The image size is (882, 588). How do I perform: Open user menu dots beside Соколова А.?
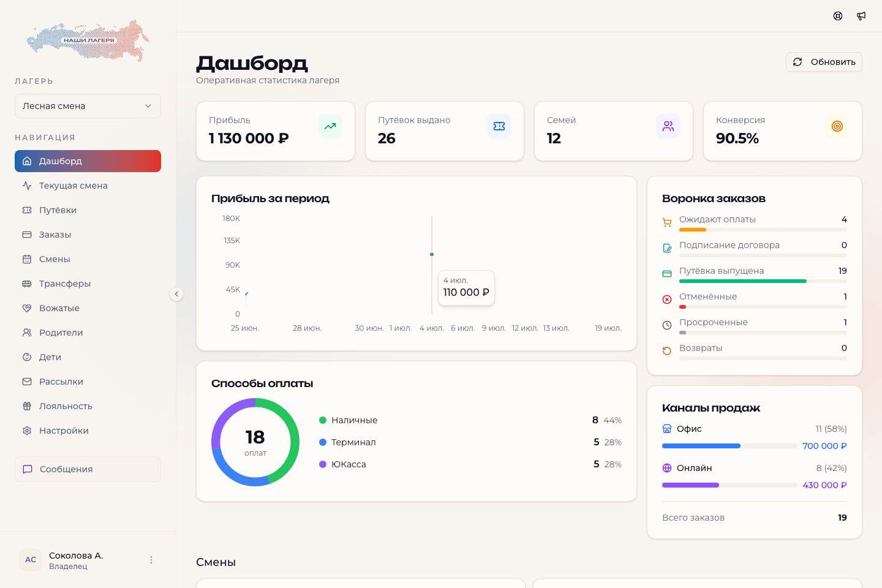(x=151, y=560)
